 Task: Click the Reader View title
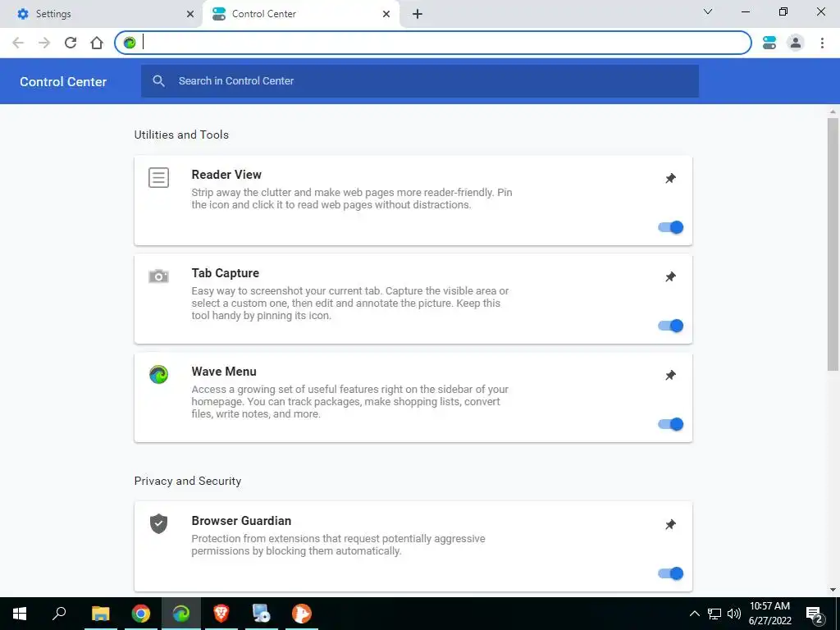pyautogui.click(x=226, y=175)
